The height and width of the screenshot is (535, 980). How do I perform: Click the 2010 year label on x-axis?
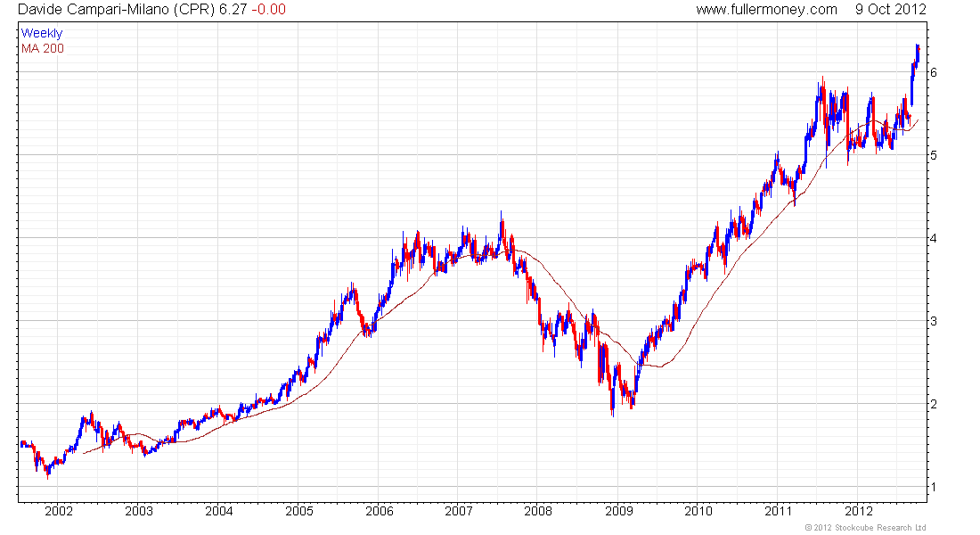click(698, 511)
